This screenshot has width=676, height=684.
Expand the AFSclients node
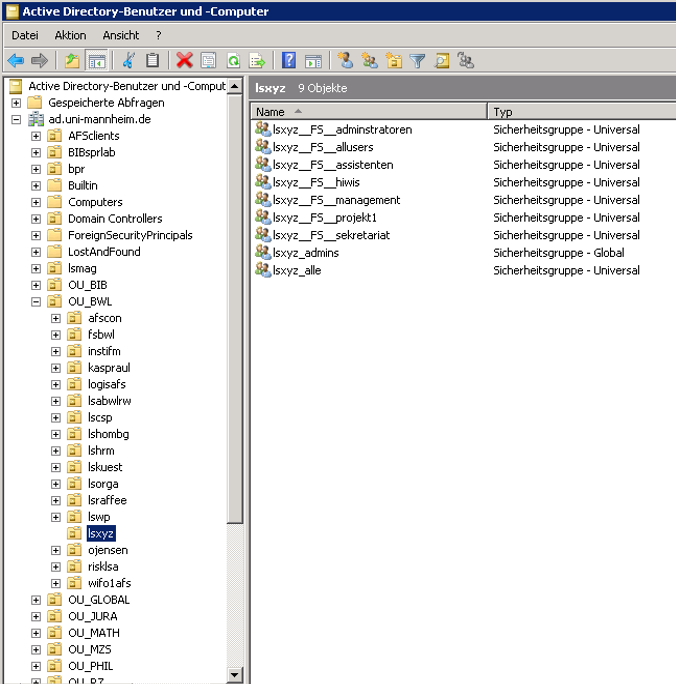[x=36, y=136]
